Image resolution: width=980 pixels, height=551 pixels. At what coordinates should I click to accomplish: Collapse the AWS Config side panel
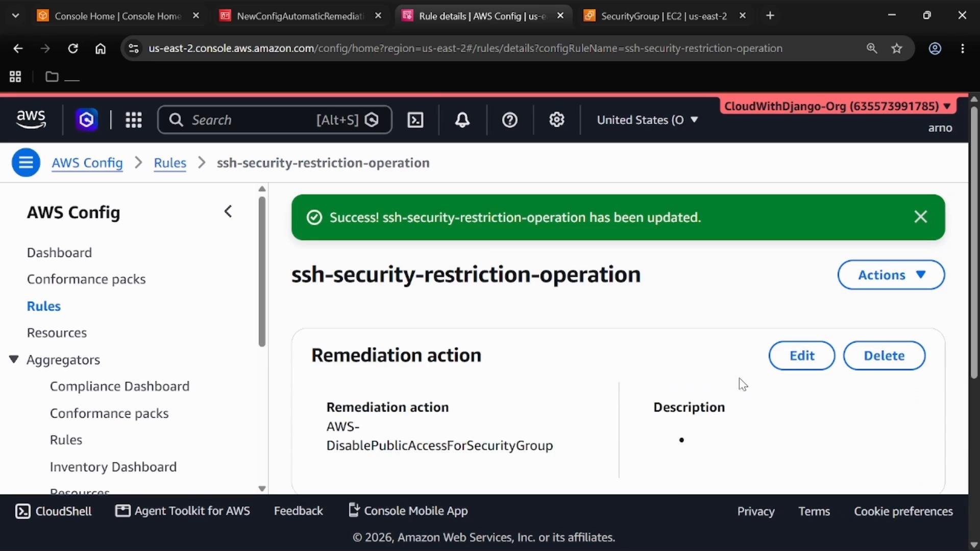[228, 211]
